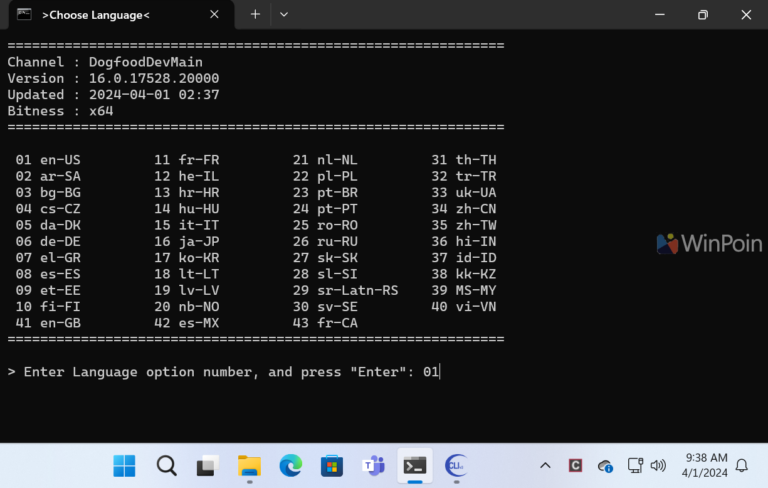
Task: Open the notification bell
Action: [x=742, y=465]
